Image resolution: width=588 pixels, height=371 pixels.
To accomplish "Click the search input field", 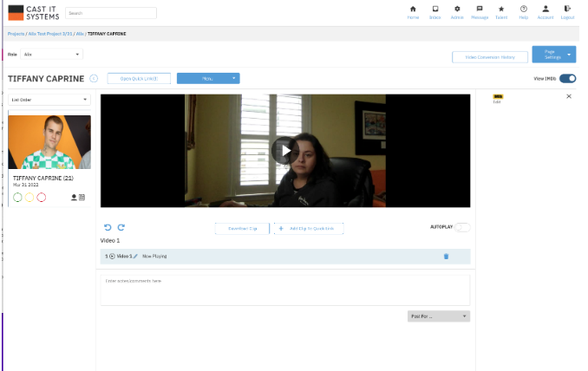I will pyautogui.click(x=111, y=13).
